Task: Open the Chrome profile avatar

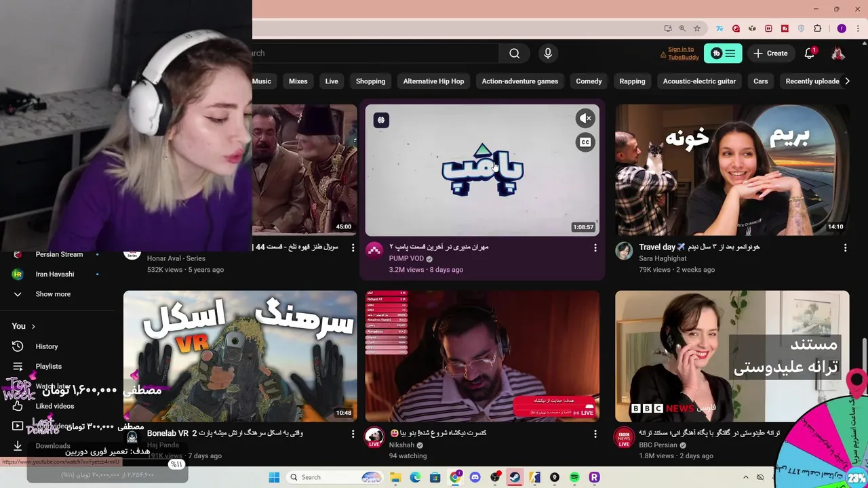Action: coord(842,28)
